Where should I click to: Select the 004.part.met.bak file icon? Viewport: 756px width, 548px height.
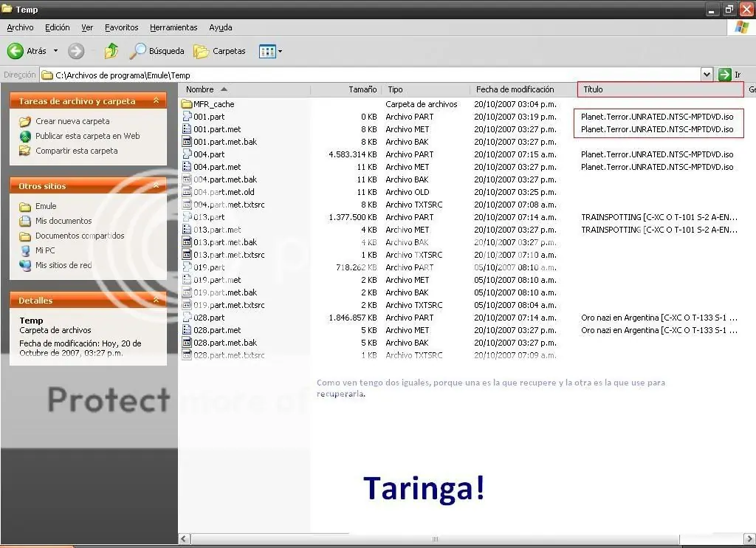click(187, 179)
